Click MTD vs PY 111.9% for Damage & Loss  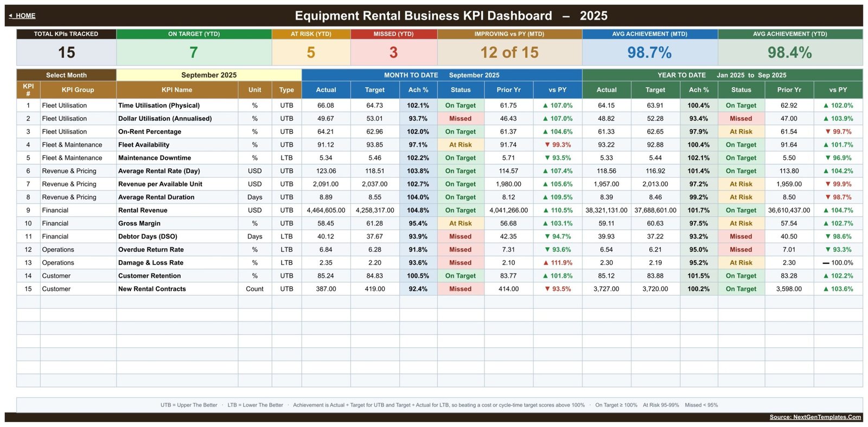[x=558, y=263]
